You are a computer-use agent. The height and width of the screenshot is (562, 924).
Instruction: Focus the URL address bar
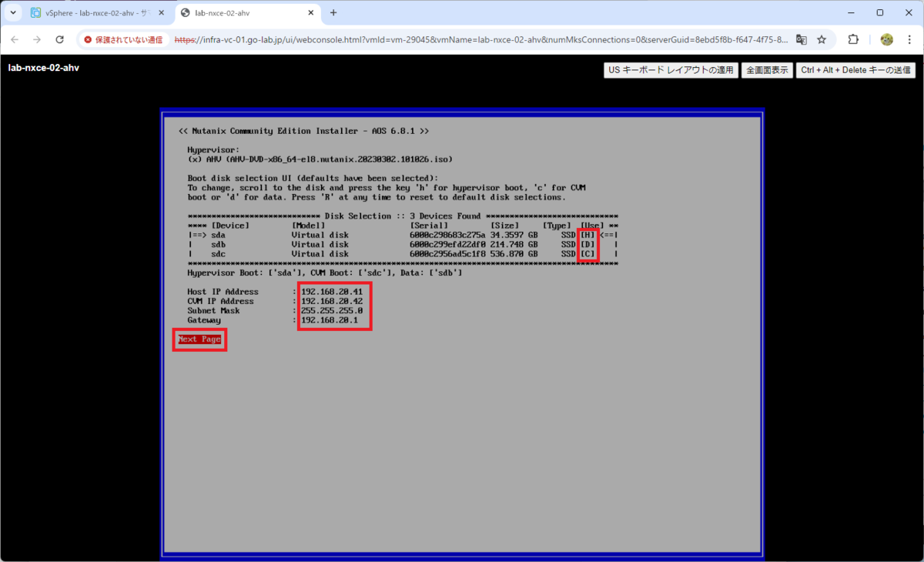(481, 39)
